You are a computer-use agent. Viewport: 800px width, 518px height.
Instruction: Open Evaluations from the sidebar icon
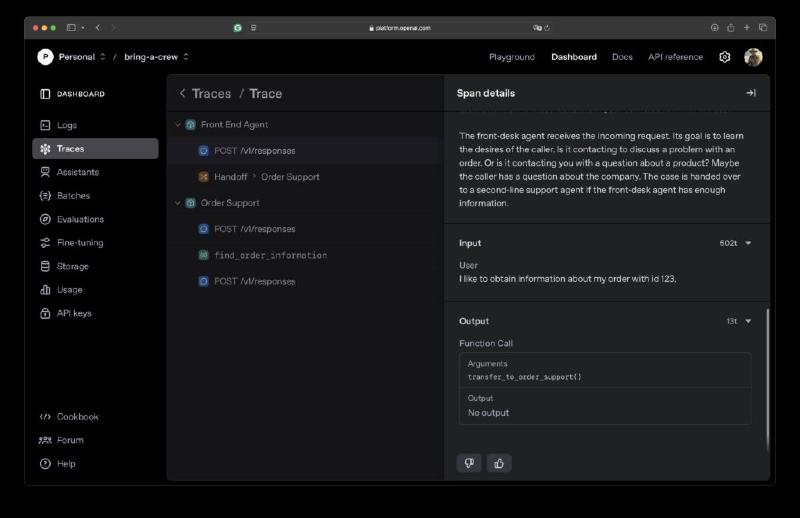click(45, 219)
